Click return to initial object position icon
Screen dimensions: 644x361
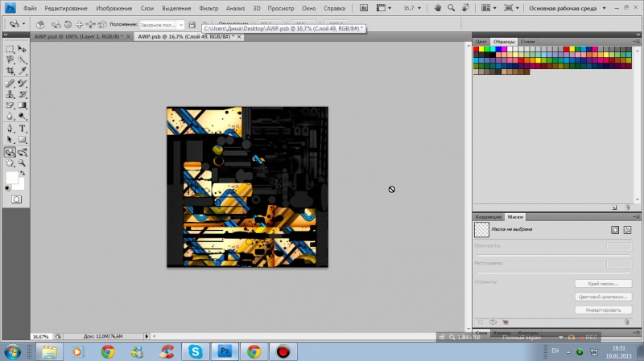click(39, 25)
